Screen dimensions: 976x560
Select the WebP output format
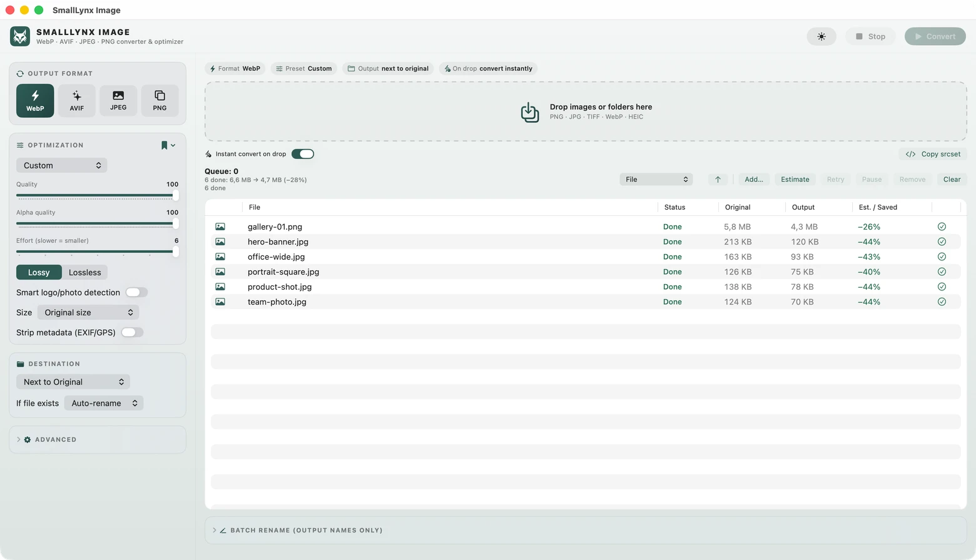click(35, 101)
